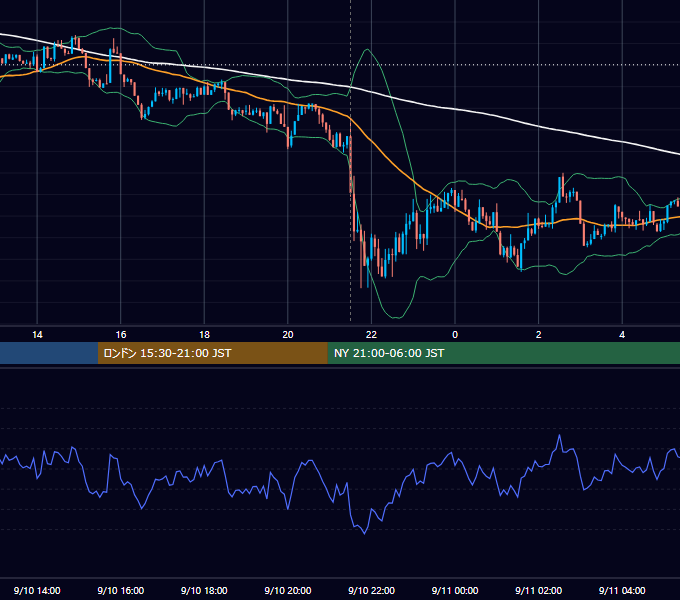Click the 20 hour label on price chart axis
This screenshot has height=600, width=680.
(x=288, y=335)
